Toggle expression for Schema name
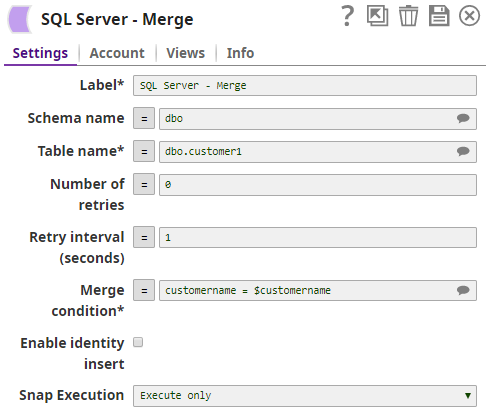This screenshot has width=487, height=419. [144, 118]
